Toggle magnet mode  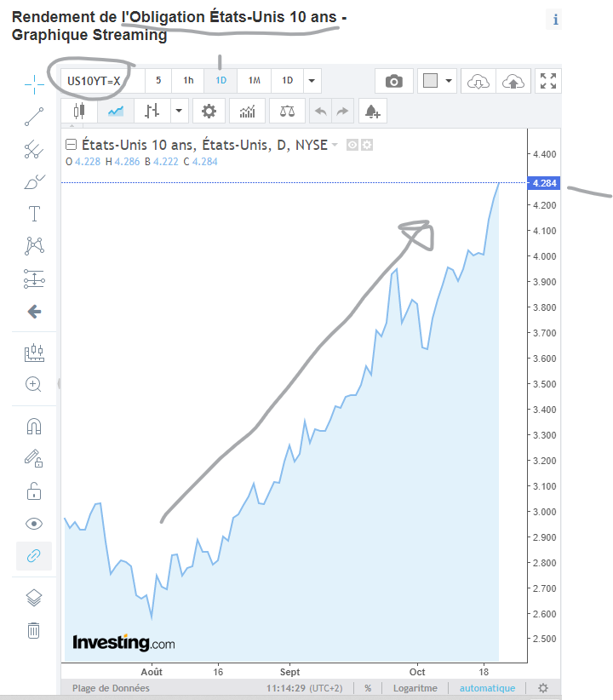click(34, 427)
